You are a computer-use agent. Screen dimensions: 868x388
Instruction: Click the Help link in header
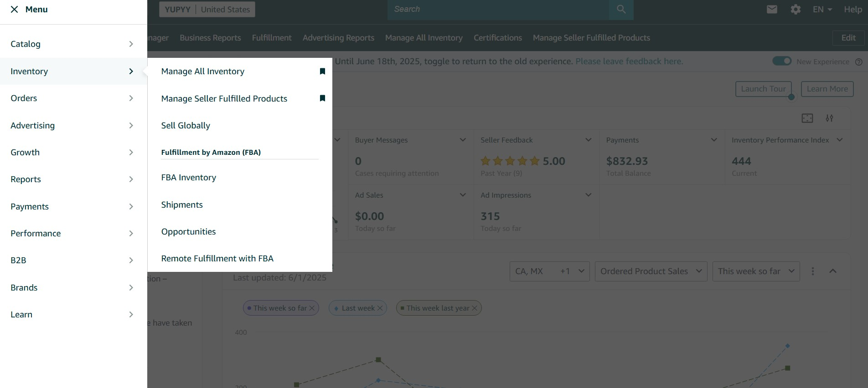pos(852,9)
